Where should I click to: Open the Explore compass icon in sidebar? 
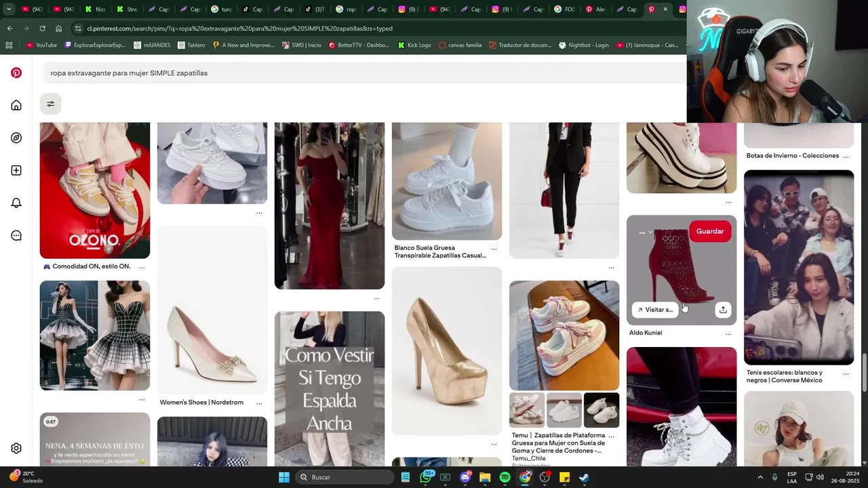point(16,138)
